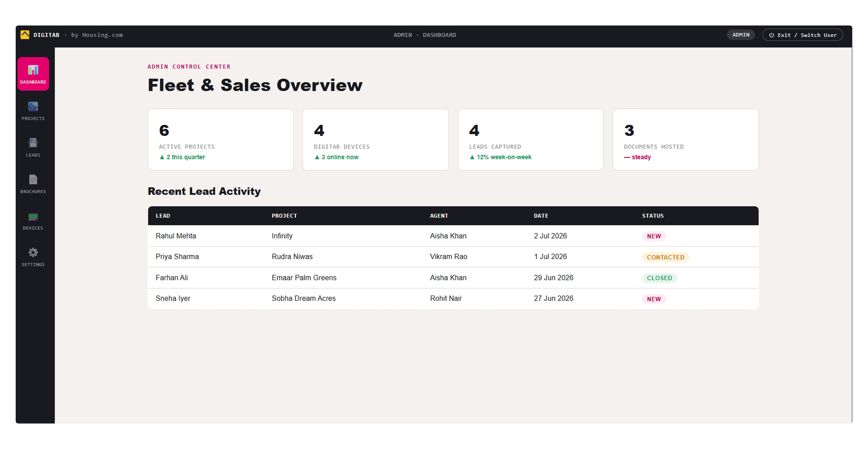Click the Infinity project cell
This screenshot has width=868, height=449.
pos(282,236)
